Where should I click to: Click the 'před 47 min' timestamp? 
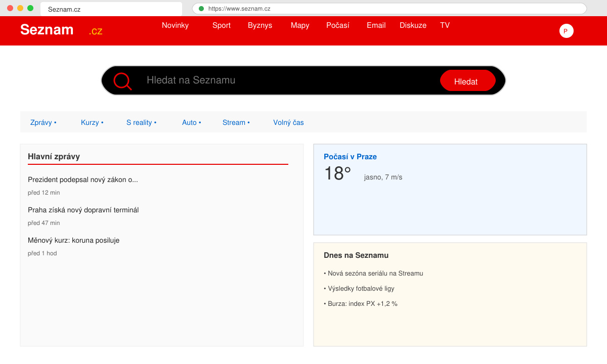(44, 223)
